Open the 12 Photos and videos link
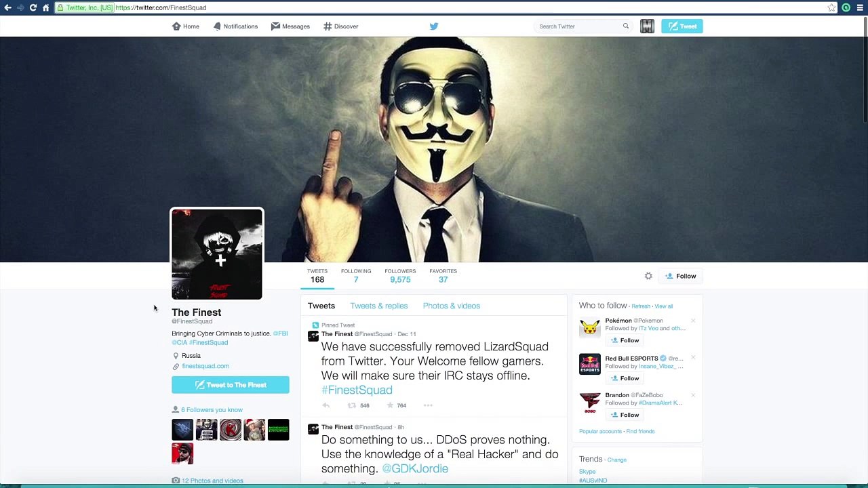Screen dimensions: 868x488 212,481
